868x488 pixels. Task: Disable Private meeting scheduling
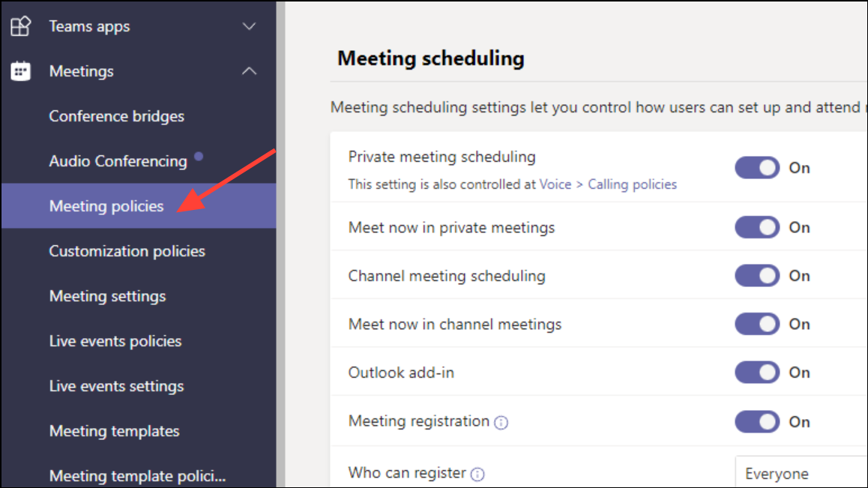(756, 167)
